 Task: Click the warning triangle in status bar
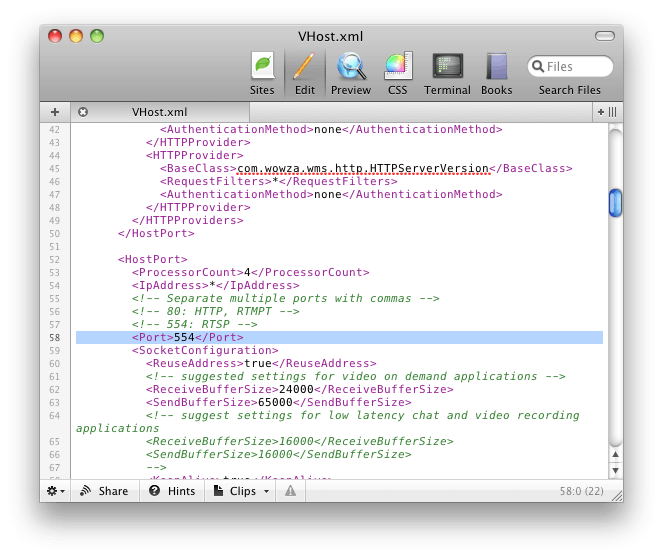[290, 491]
